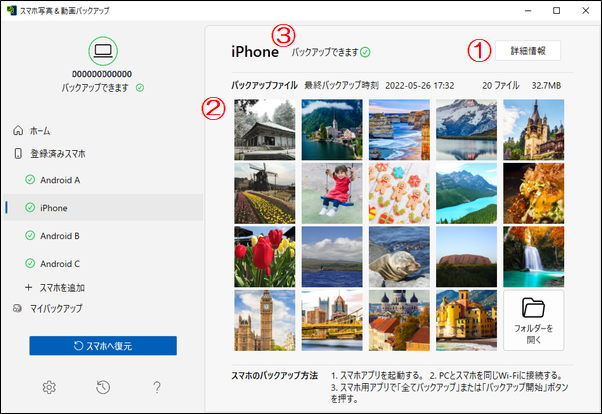602x414 pixels.
Task: Open the turquoise lake mountain thumbnail
Action: tap(466, 193)
